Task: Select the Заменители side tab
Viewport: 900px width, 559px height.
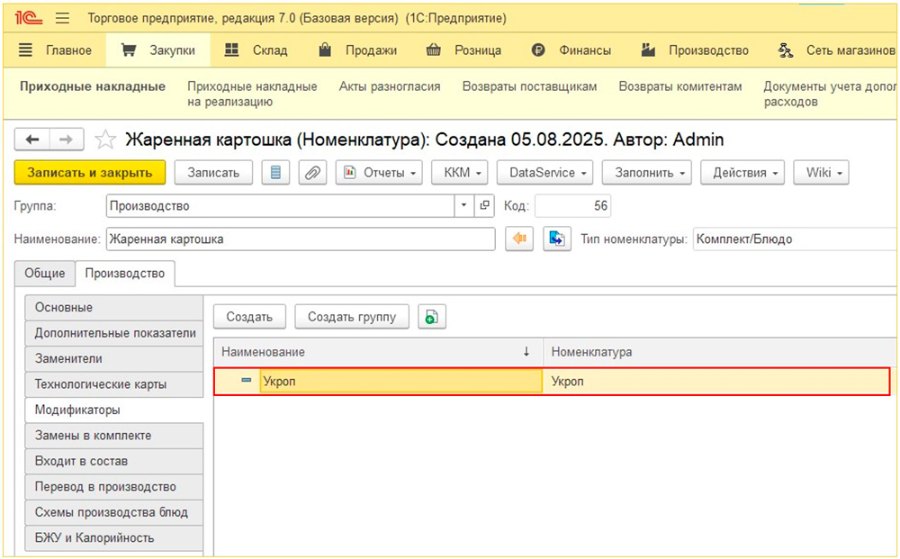Action: pos(114,359)
